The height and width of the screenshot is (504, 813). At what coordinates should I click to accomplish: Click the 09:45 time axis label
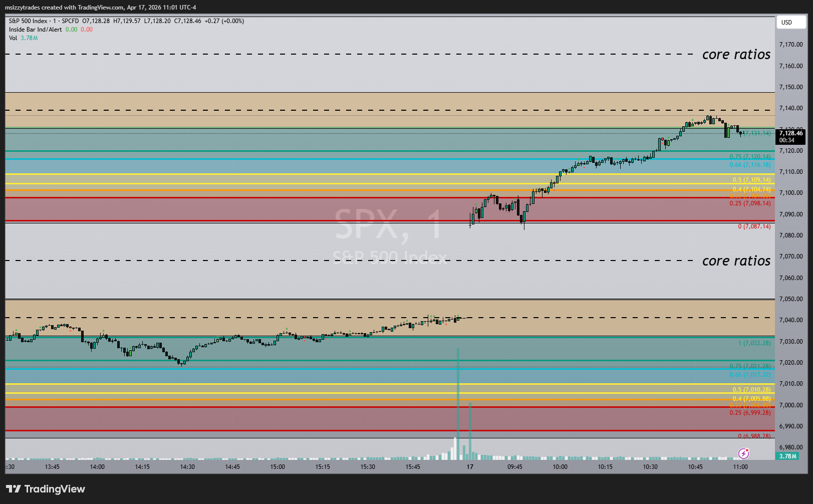pyautogui.click(x=515, y=467)
